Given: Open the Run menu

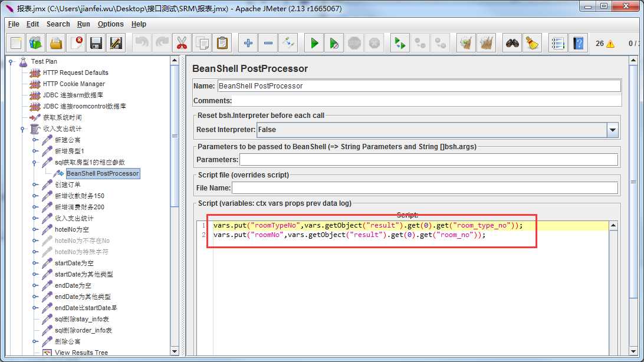Looking at the screenshot, I should pyautogui.click(x=84, y=24).
